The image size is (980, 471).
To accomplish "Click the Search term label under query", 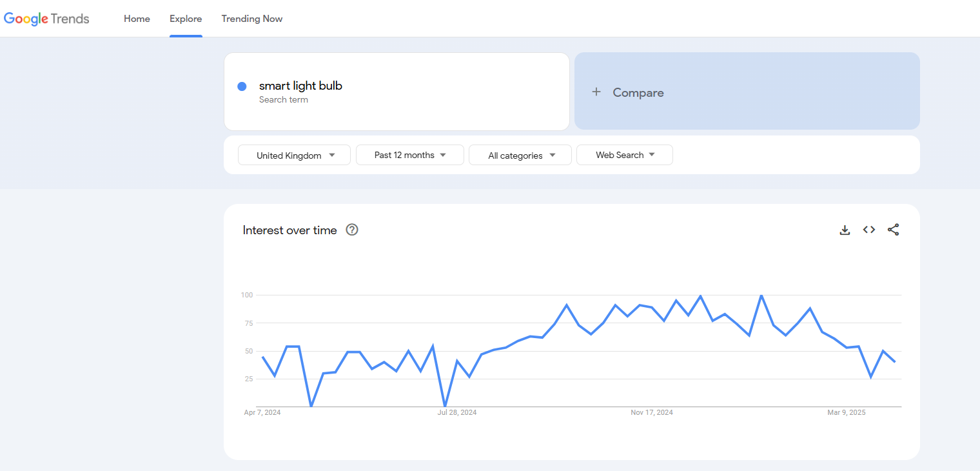I will pyautogui.click(x=284, y=100).
